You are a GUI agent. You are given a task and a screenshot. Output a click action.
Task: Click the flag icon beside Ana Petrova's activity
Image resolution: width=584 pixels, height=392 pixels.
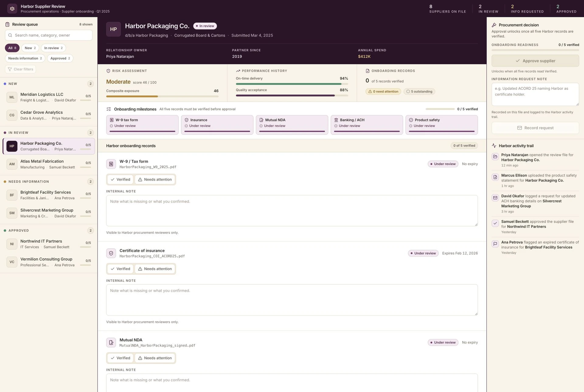[495, 244]
